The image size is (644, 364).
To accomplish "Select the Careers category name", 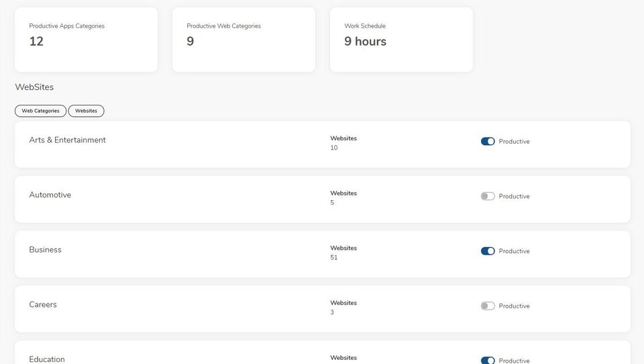I will click(43, 304).
